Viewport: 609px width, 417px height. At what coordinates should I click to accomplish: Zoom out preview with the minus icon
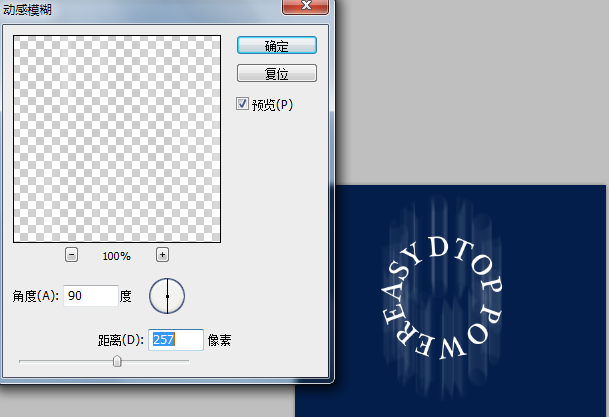click(71, 255)
